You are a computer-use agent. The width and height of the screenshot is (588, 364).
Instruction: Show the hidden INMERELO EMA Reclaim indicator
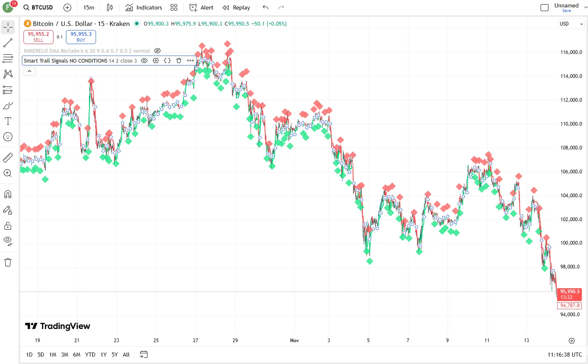(x=157, y=51)
